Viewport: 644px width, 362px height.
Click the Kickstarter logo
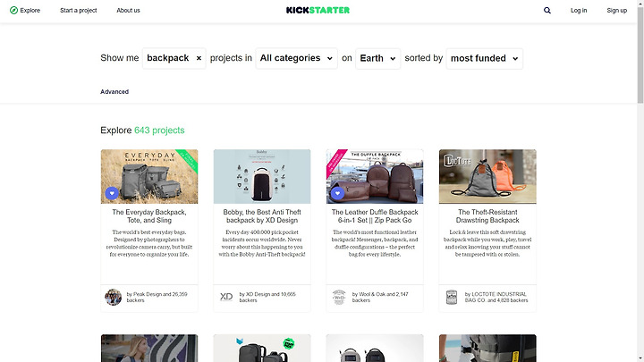(318, 10)
